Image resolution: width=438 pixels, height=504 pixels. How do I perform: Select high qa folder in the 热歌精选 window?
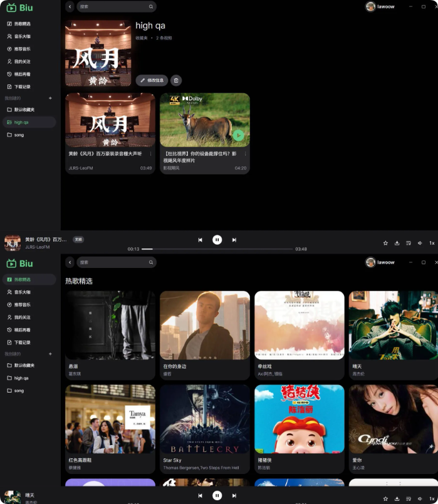pos(18,378)
